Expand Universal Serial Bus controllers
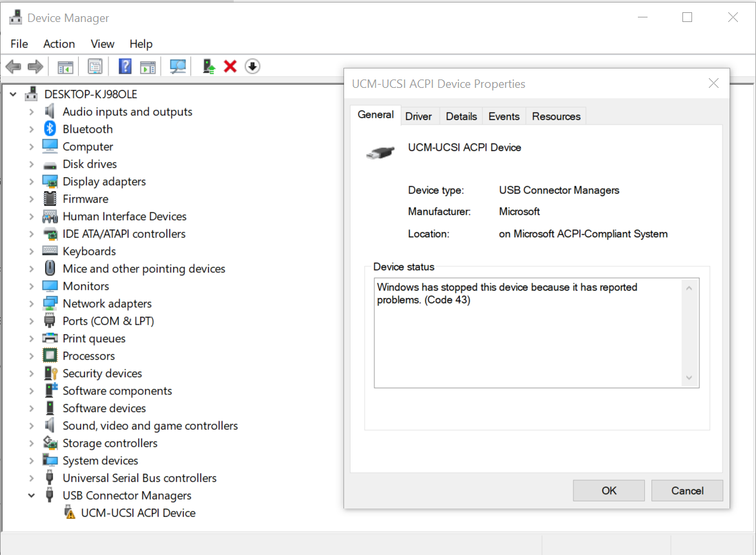The image size is (756, 555). 31,478
